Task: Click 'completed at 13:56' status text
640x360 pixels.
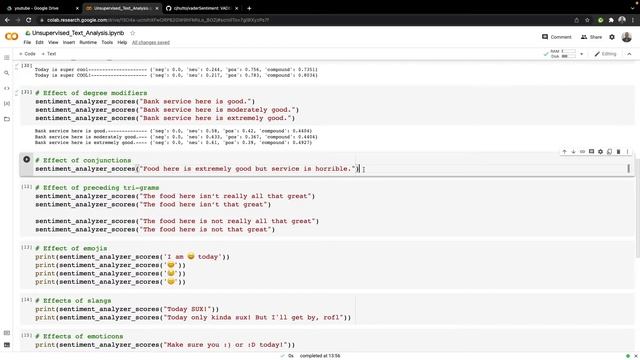Action: coord(320,356)
